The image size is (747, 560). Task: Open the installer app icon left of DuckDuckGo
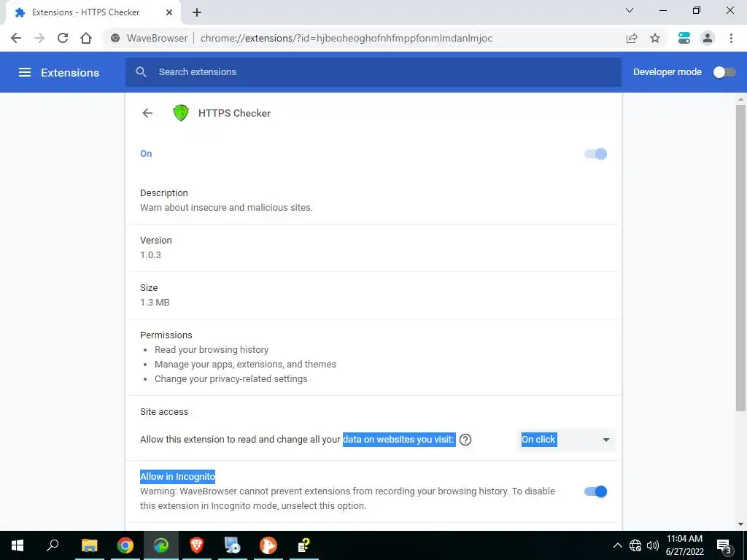(x=233, y=545)
